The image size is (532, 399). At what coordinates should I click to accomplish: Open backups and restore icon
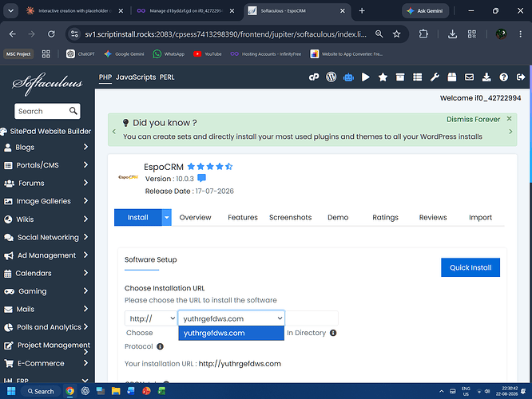(452, 77)
